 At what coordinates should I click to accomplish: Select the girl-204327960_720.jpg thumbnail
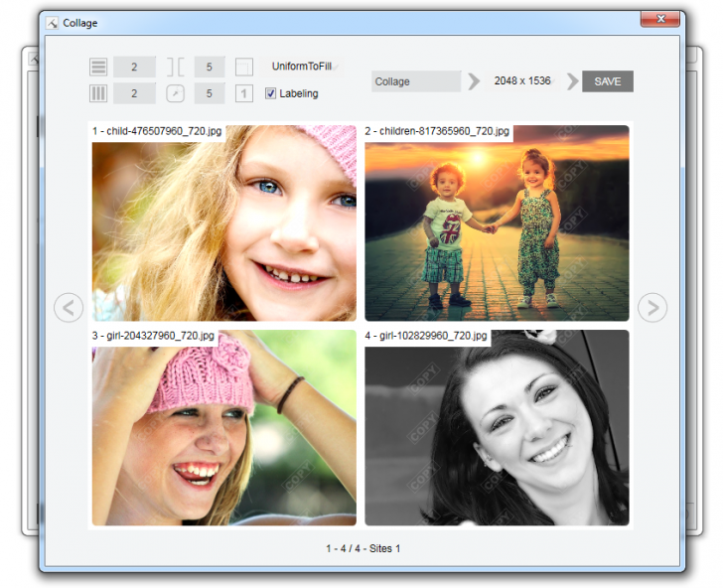pyautogui.click(x=224, y=427)
